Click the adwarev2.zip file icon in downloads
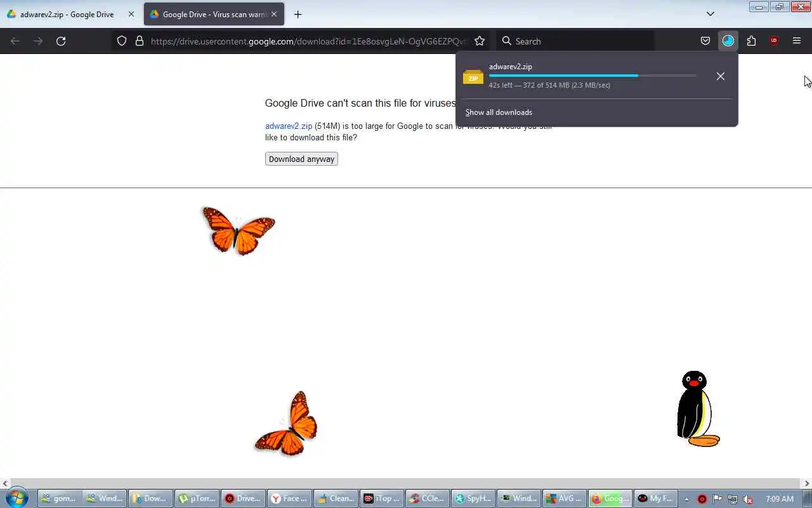The height and width of the screenshot is (508, 812). tap(473, 76)
